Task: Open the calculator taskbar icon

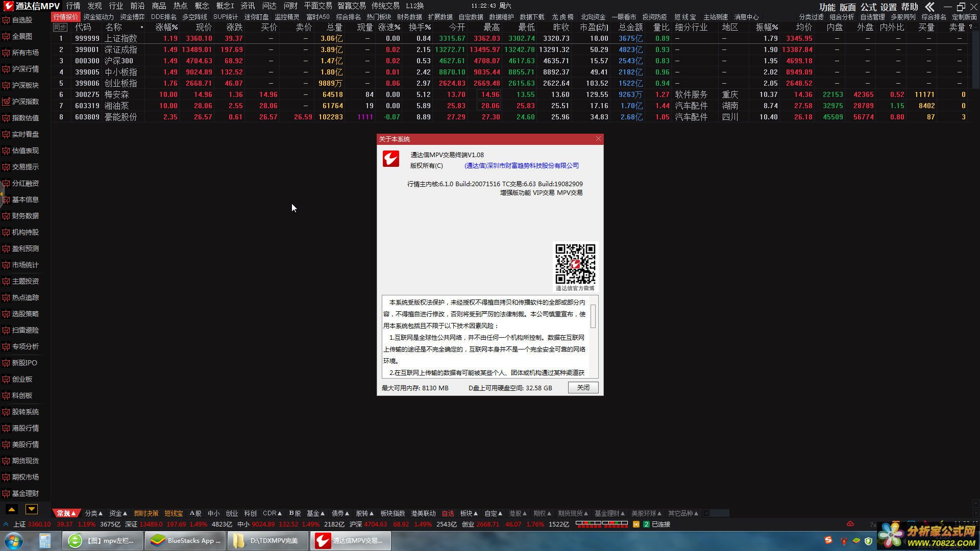Action: tap(45, 540)
